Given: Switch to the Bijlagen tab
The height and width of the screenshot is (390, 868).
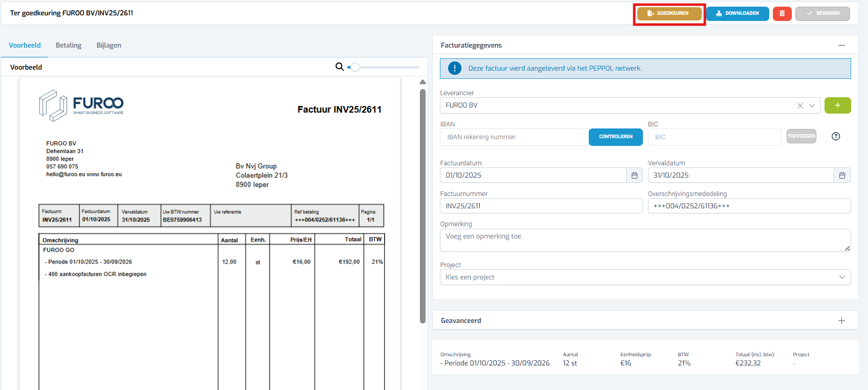Looking at the screenshot, I should 109,45.
